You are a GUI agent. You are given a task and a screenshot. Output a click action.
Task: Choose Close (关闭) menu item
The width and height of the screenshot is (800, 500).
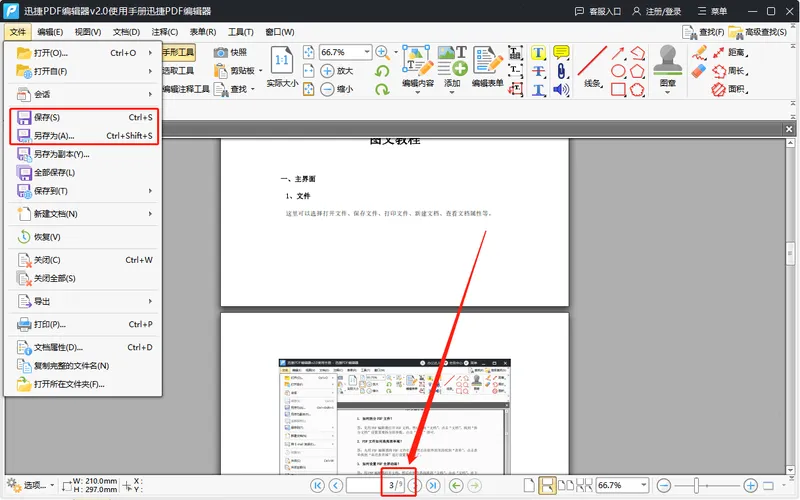pos(83,260)
